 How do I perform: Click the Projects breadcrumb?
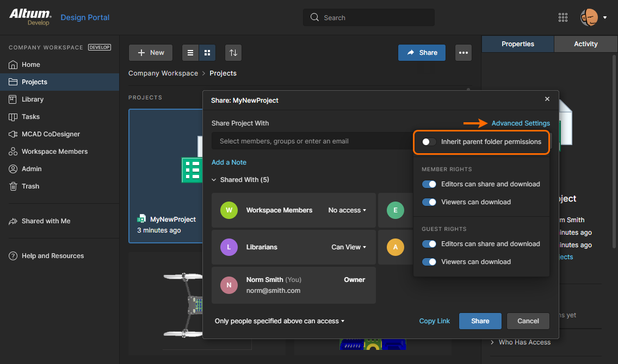(223, 73)
